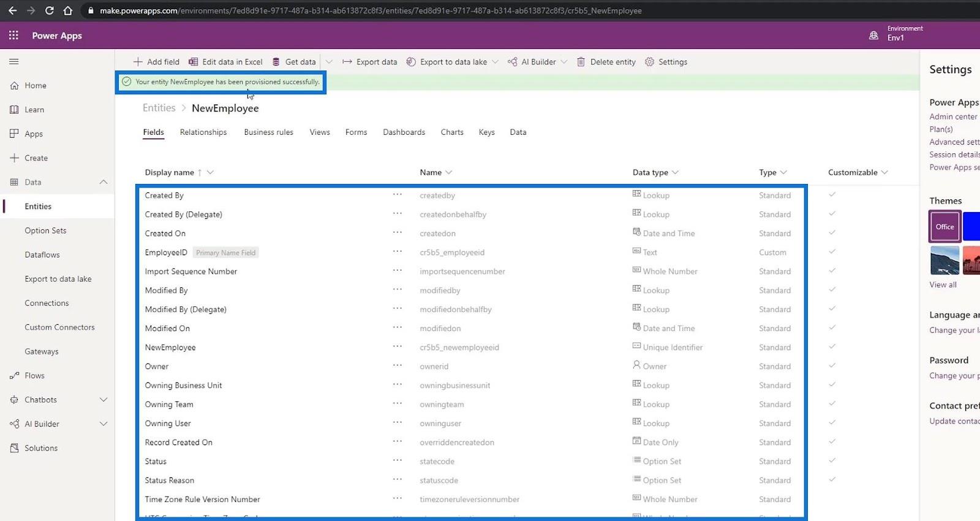Open more options for Owner row

point(398,366)
